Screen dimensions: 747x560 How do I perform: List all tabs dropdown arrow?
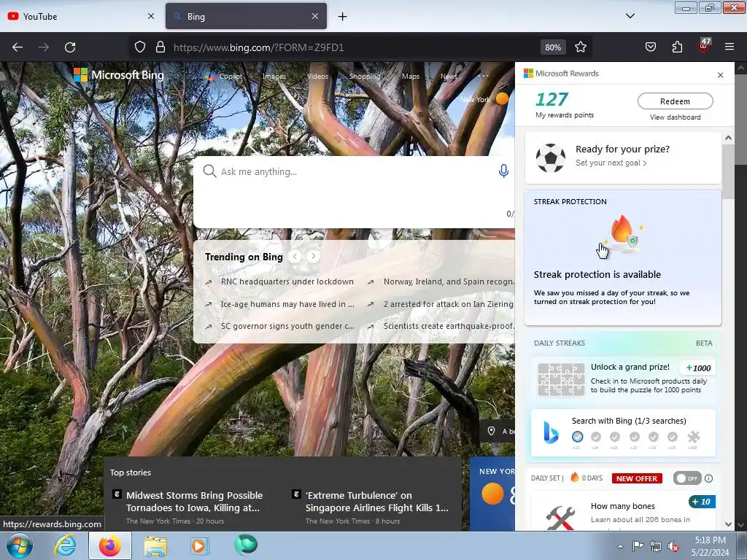tap(630, 16)
